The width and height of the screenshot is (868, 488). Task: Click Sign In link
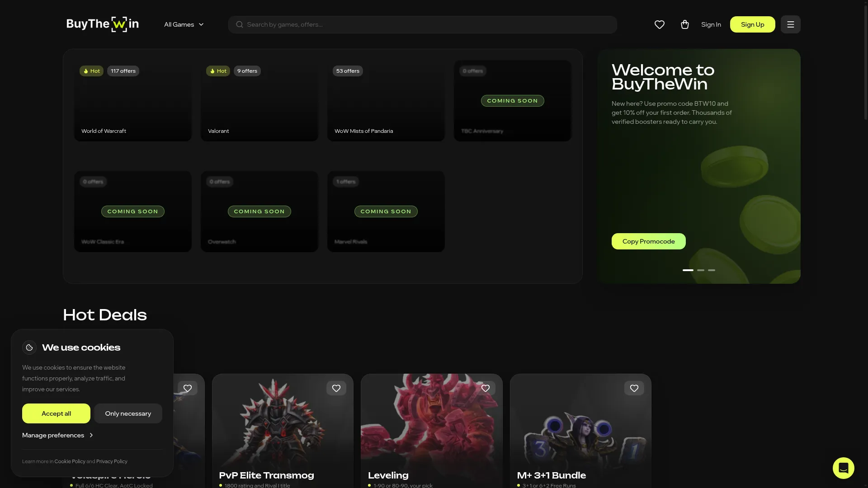pyautogui.click(x=711, y=24)
